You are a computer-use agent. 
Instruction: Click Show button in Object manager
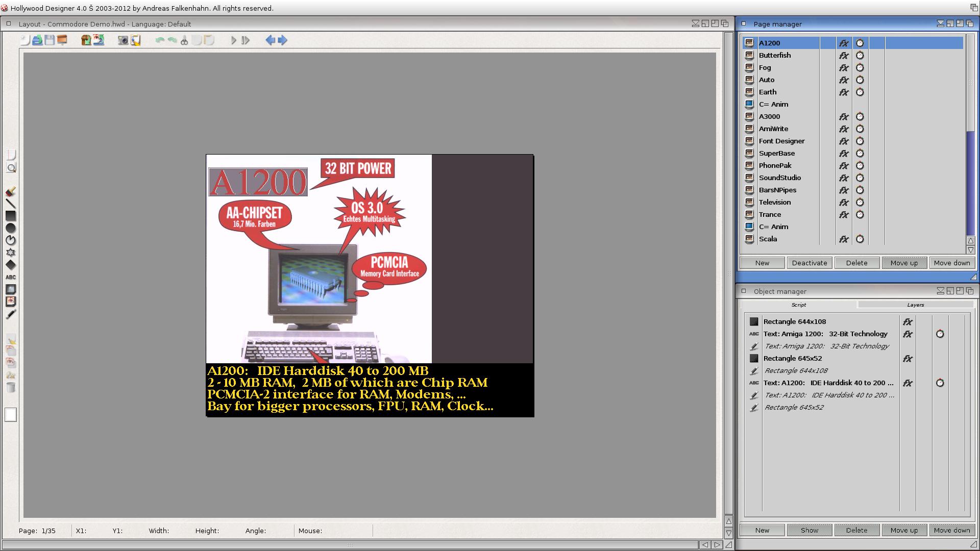pos(810,530)
